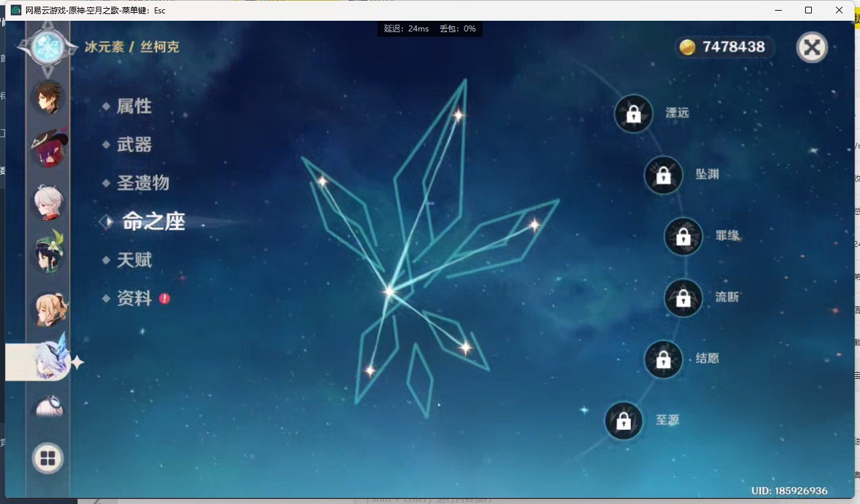Open the four-square character grid button
The width and height of the screenshot is (860, 504).
coord(48,458)
